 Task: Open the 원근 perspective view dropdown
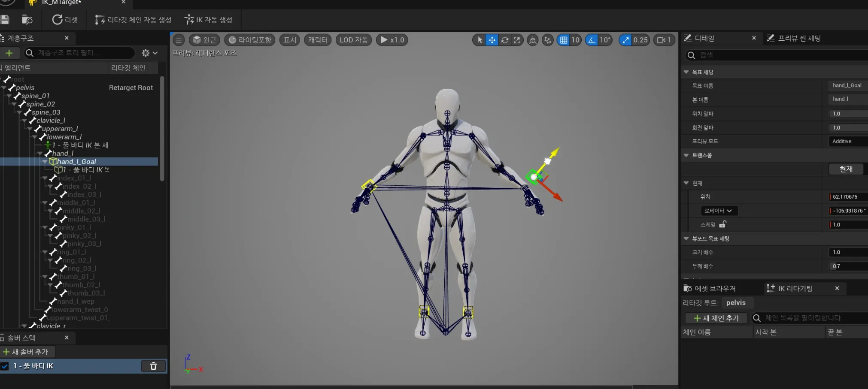click(204, 40)
